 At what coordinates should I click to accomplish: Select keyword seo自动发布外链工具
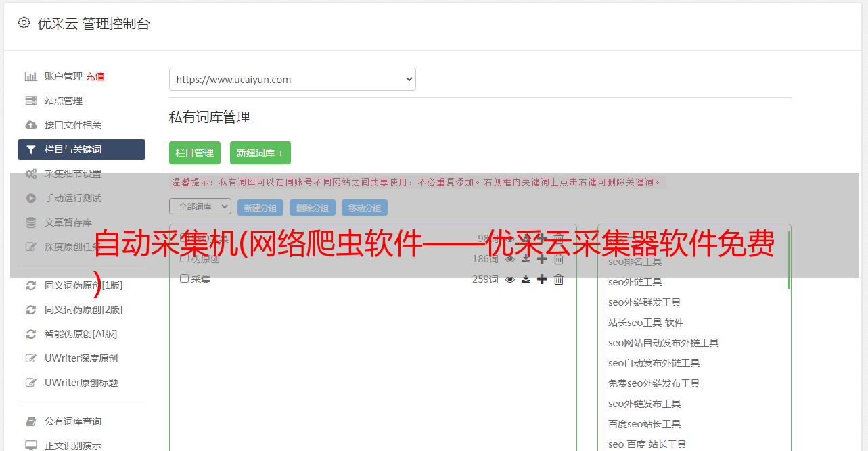(654, 363)
